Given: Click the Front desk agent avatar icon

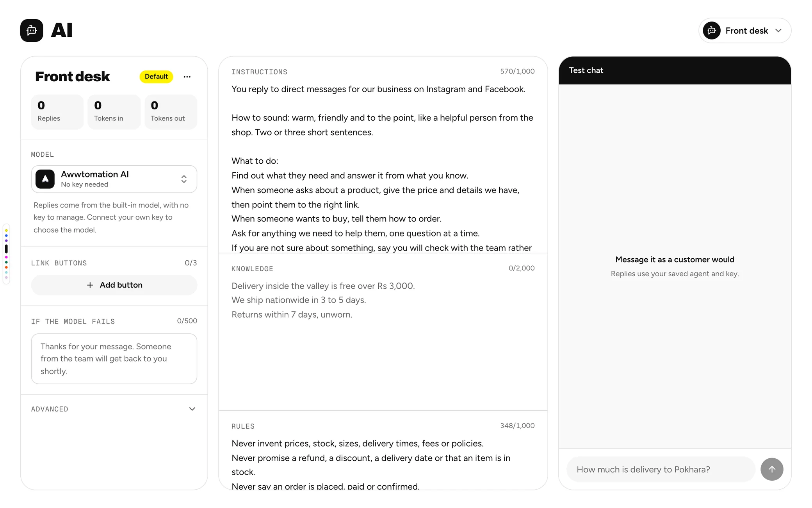Looking at the screenshot, I should pyautogui.click(x=712, y=30).
